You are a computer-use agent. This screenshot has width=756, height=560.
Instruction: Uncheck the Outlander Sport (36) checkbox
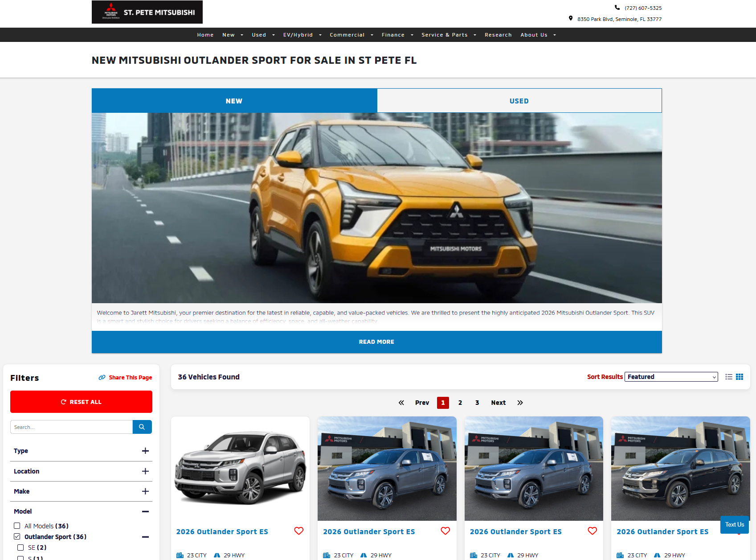pyautogui.click(x=17, y=536)
